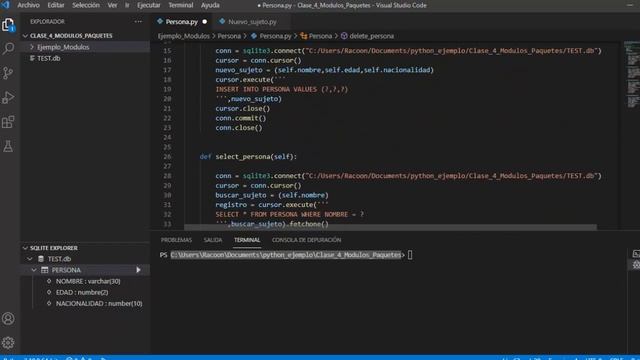Select TEST.db file in Explorer tree
Viewport: 640px width, 360px height.
pos(85,58)
